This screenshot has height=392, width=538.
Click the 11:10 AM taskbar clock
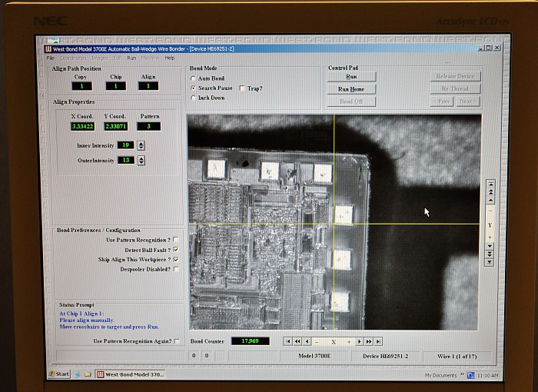click(487, 376)
